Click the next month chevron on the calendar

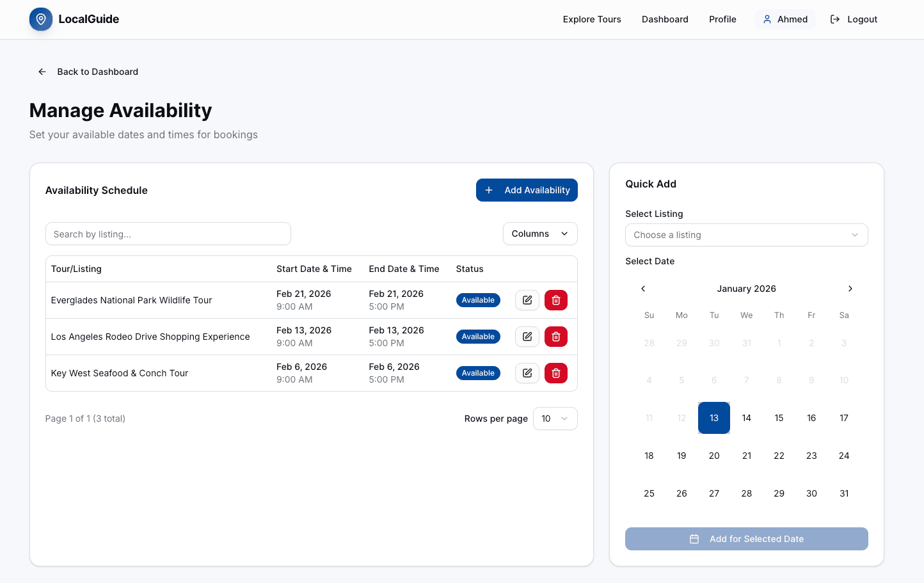[850, 289]
